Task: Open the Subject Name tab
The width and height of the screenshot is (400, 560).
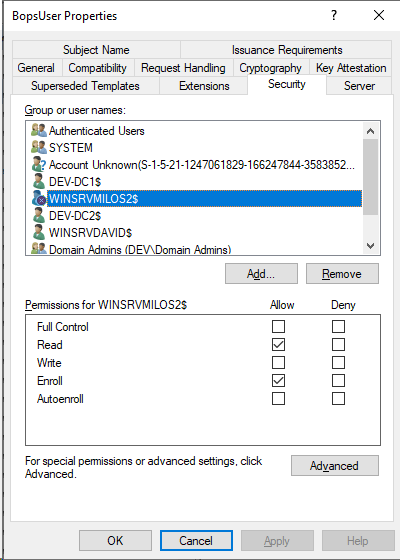Action: pos(96,50)
